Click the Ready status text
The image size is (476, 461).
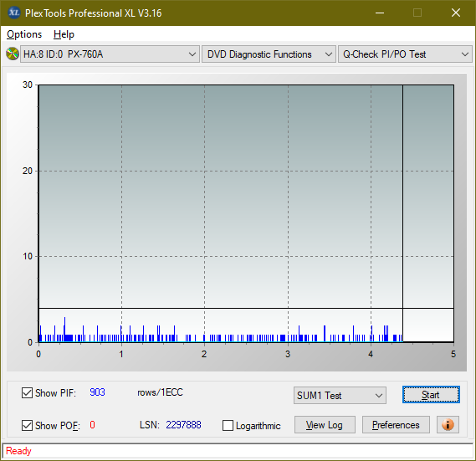(x=18, y=451)
